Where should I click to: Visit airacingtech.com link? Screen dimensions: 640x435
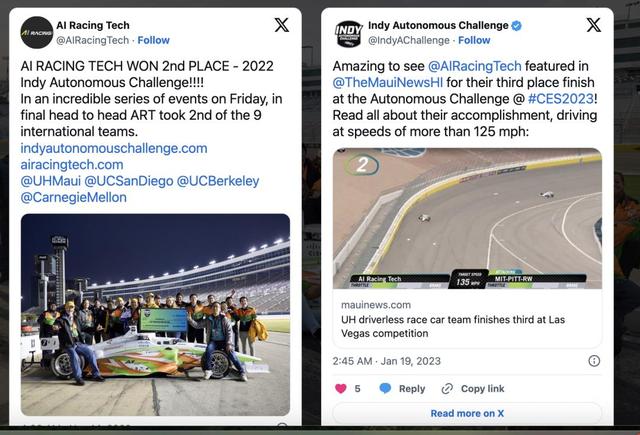tap(72, 165)
